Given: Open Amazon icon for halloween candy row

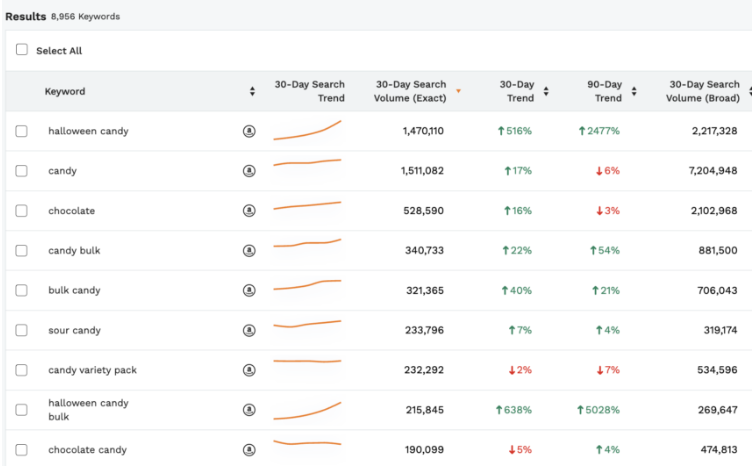Looking at the screenshot, I should [x=249, y=131].
